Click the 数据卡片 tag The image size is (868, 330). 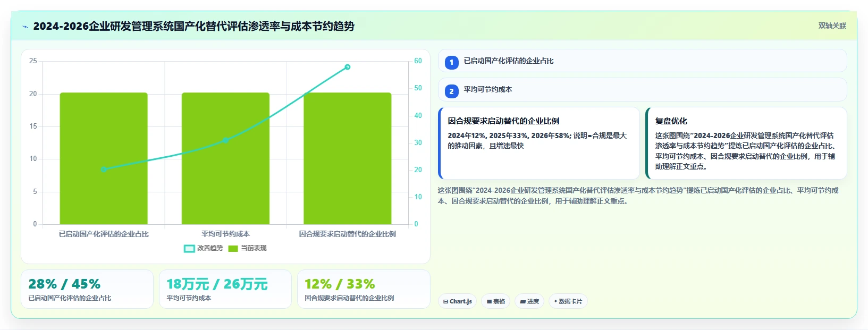coord(568,301)
